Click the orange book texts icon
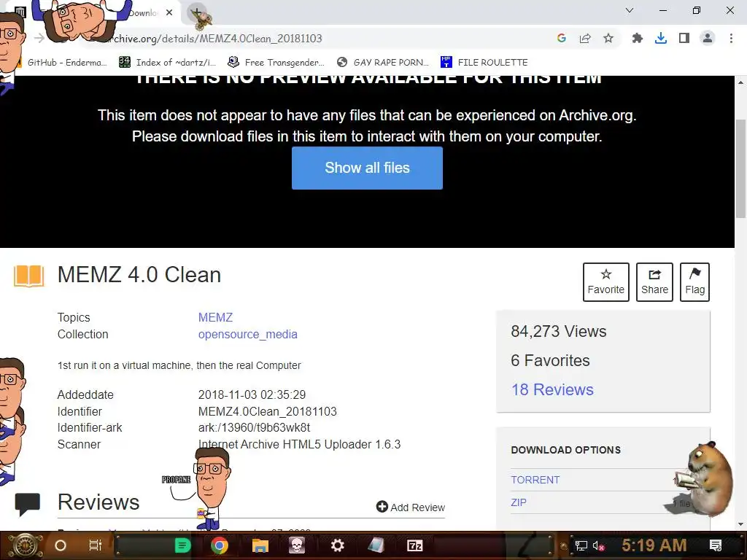The image size is (747, 560). coord(28,275)
